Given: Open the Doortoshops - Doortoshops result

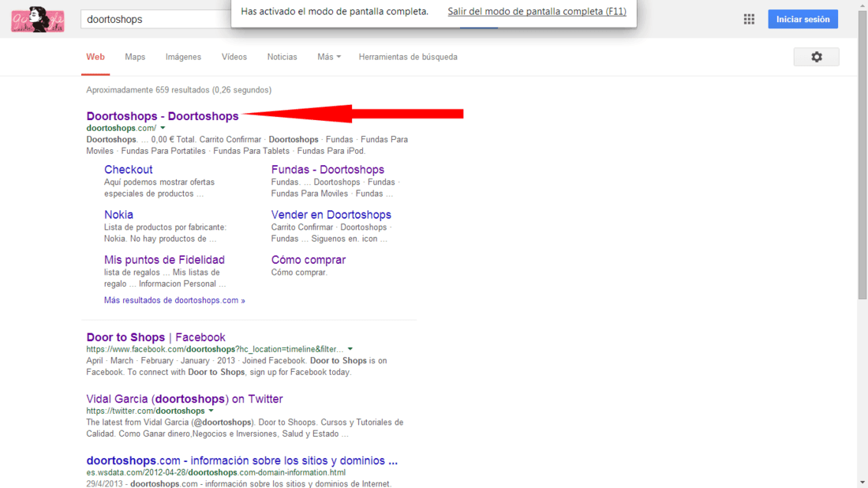Looking at the screenshot, I should point(163,116).
